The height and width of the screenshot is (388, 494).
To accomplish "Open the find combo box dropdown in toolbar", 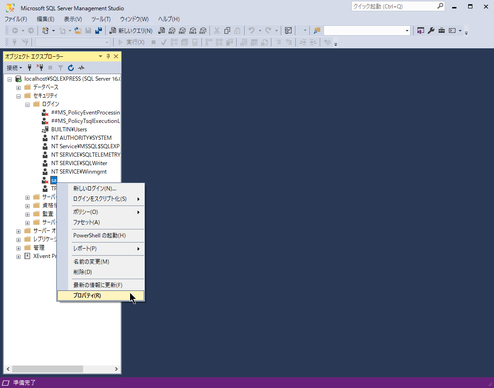I will [x=407, y=31].
